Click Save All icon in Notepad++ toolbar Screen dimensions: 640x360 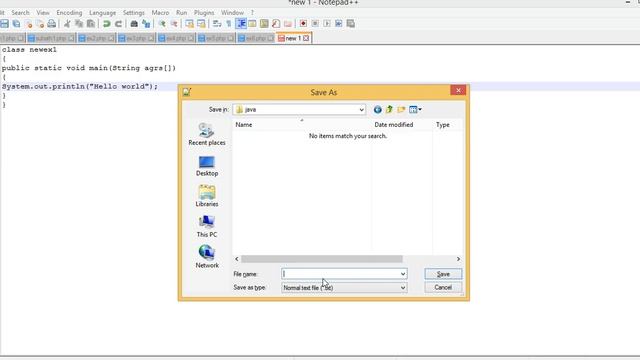[x=16, y=24]
